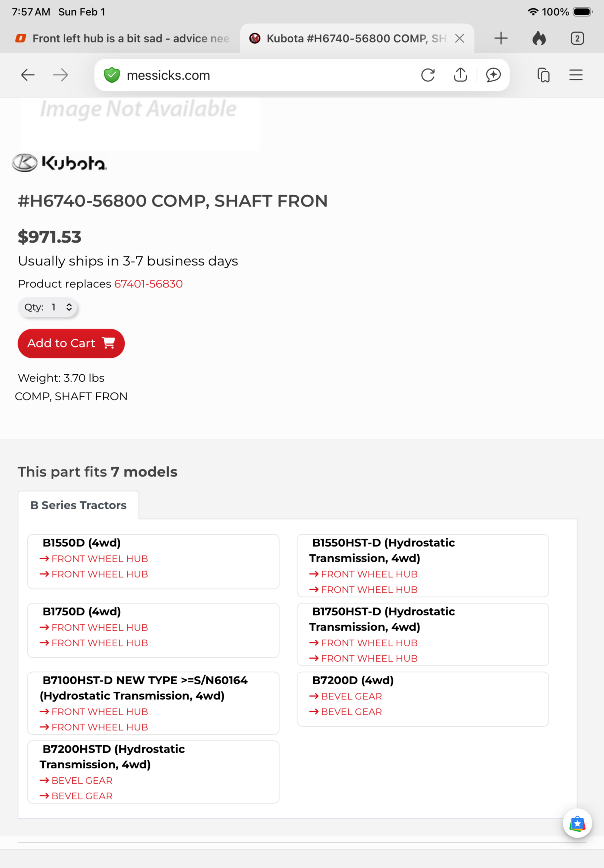
Task: Reload the messicks.com page
Action: click(428, 75)
